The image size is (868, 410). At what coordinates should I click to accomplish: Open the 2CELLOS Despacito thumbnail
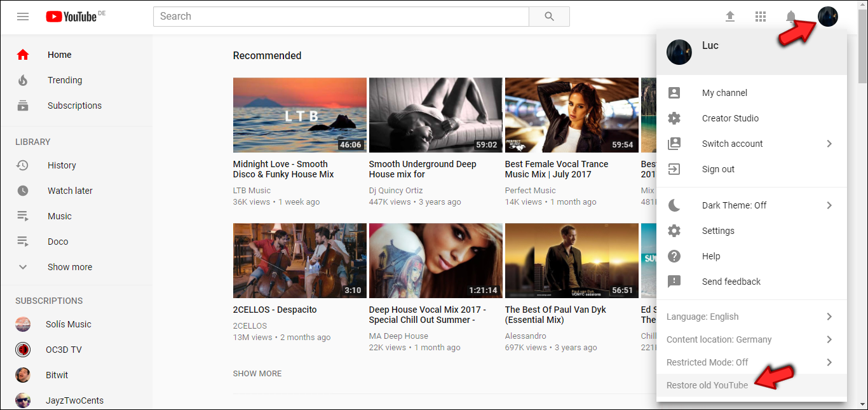(300, 261)
